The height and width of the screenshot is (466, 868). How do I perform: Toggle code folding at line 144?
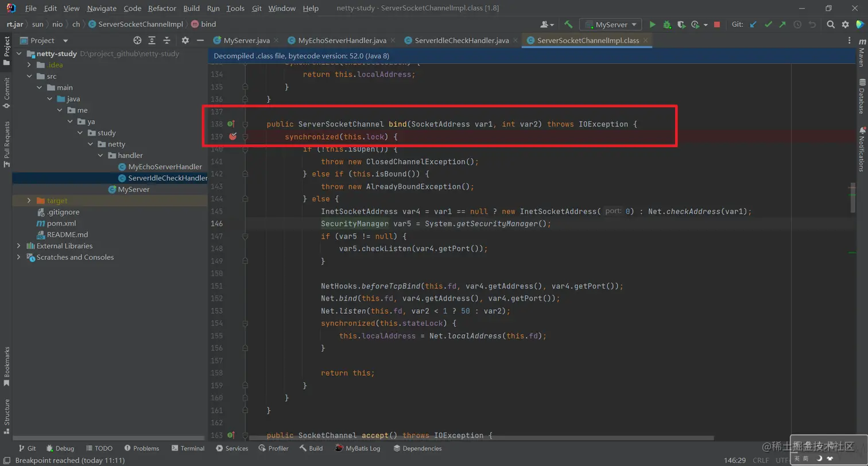(x=245, y=199)
